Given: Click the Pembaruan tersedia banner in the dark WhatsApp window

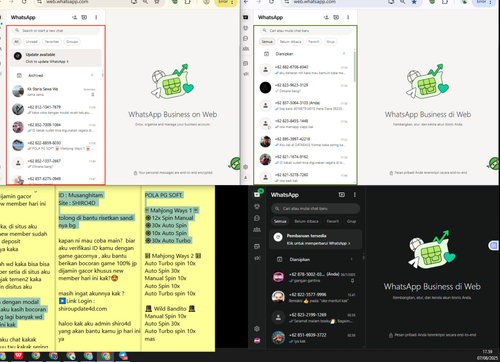Looking at the screenshot, I should click(x=315, y=239).
